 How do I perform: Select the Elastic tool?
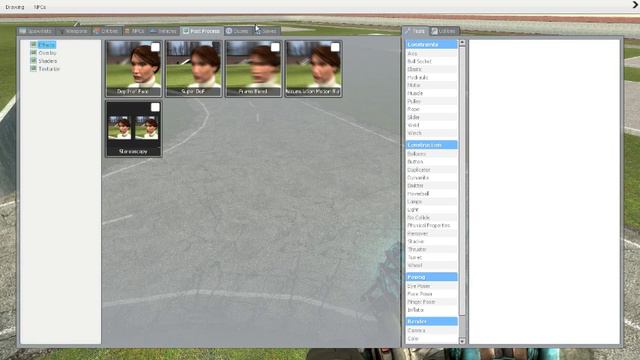click(x=431, y=69)
